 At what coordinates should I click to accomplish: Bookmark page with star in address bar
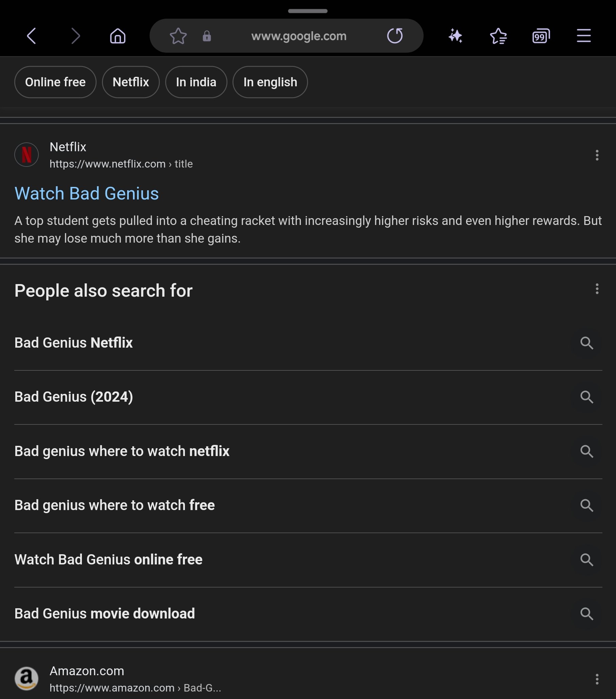point(178,36)
